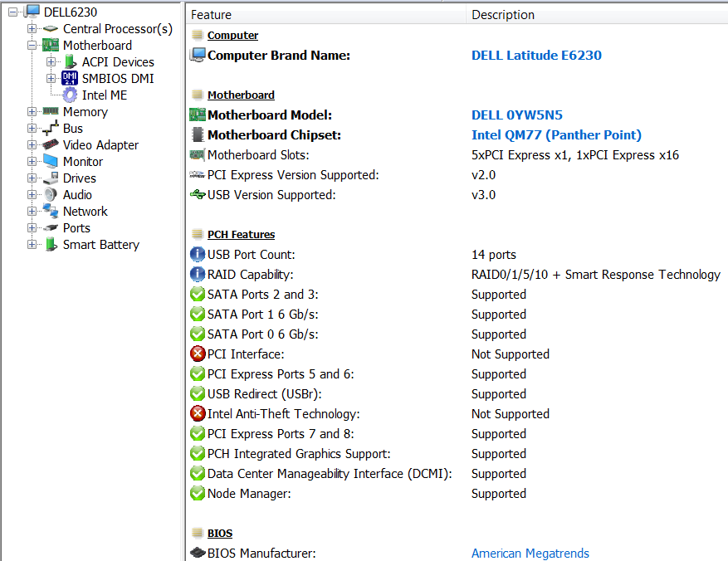The image size is (728, 561).
Task: Select the USB Redirect (USBr) row
Action: point(457,394)
